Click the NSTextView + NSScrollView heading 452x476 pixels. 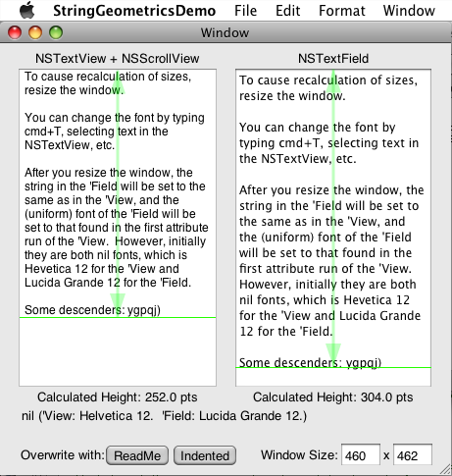tap(118, 59)
